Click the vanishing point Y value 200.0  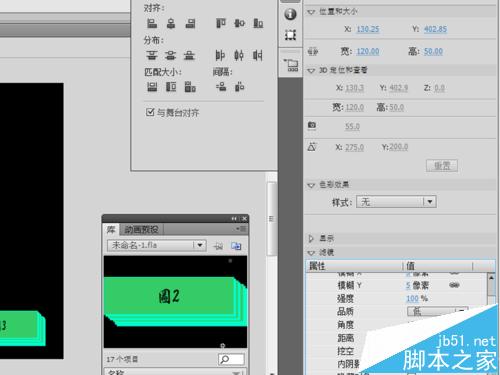tap(399, 147)
